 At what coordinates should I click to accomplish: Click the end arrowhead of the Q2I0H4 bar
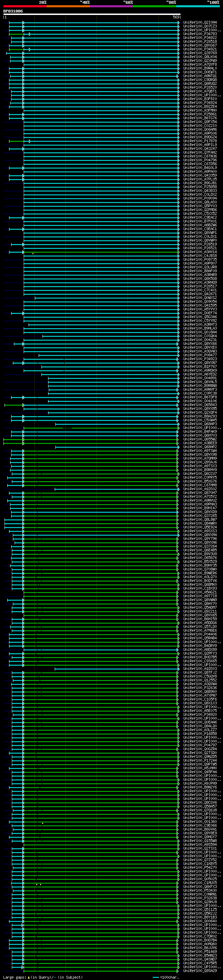[x=179, y=23]
